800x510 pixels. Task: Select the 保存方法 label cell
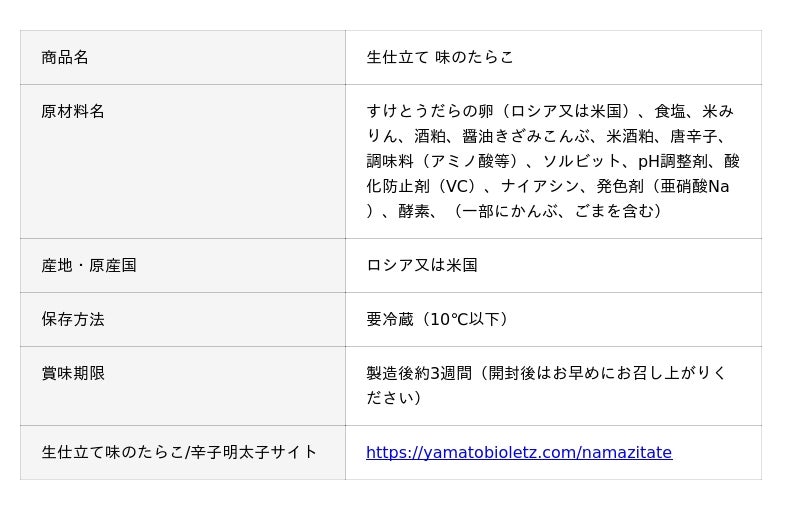point(73,320)
